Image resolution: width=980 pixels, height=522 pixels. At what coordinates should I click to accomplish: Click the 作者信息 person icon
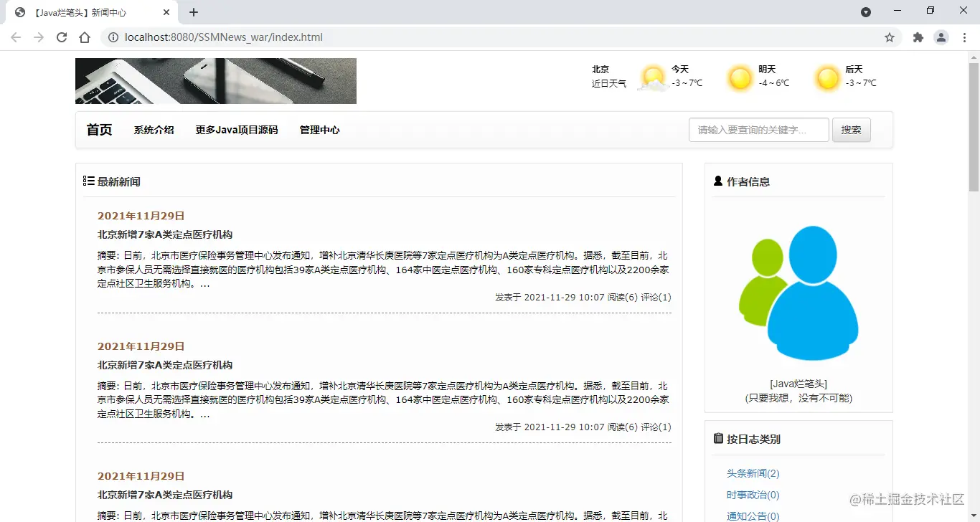point(718,181)
